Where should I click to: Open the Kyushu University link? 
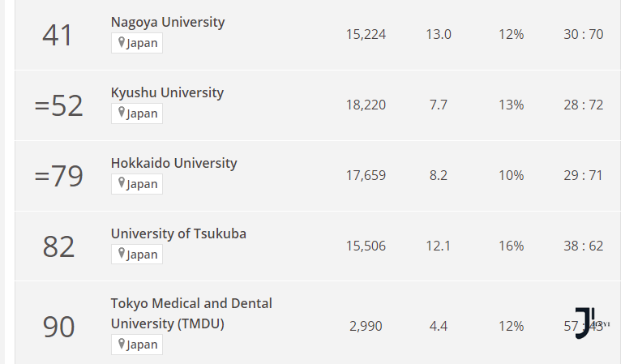pos(167,92)
